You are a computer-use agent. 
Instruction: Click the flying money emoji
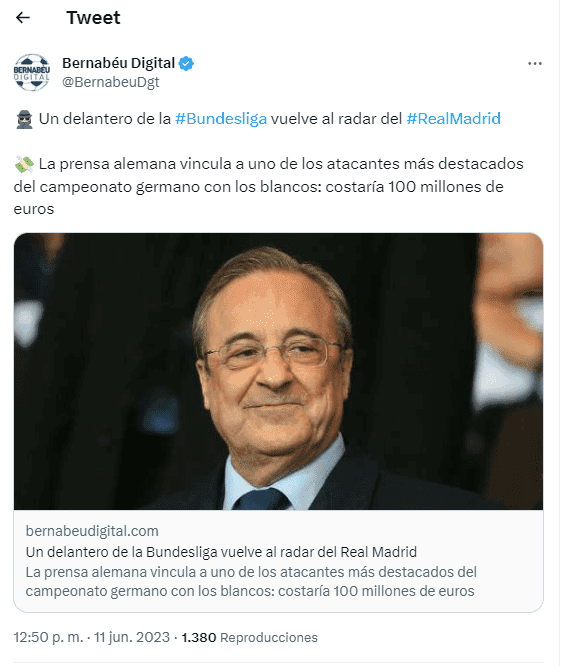tap(24, 164)
